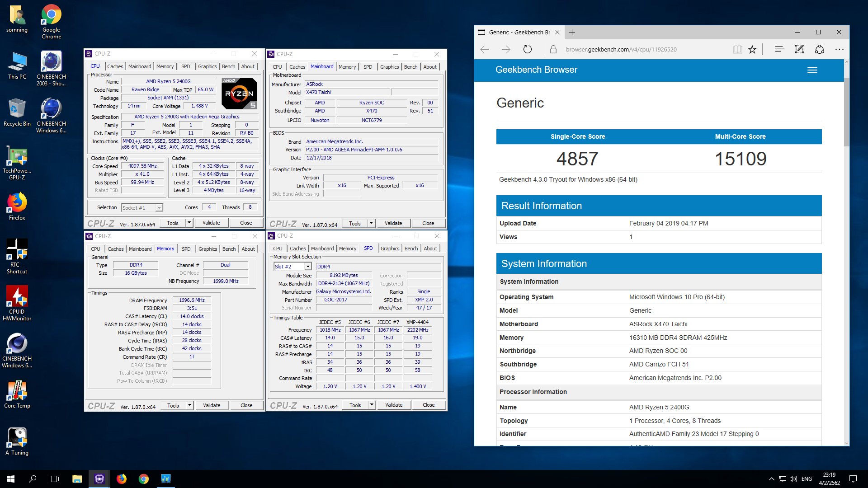Expand Tools arrow in Mainboard window
The image size is (868, 488).
(372, 223)
